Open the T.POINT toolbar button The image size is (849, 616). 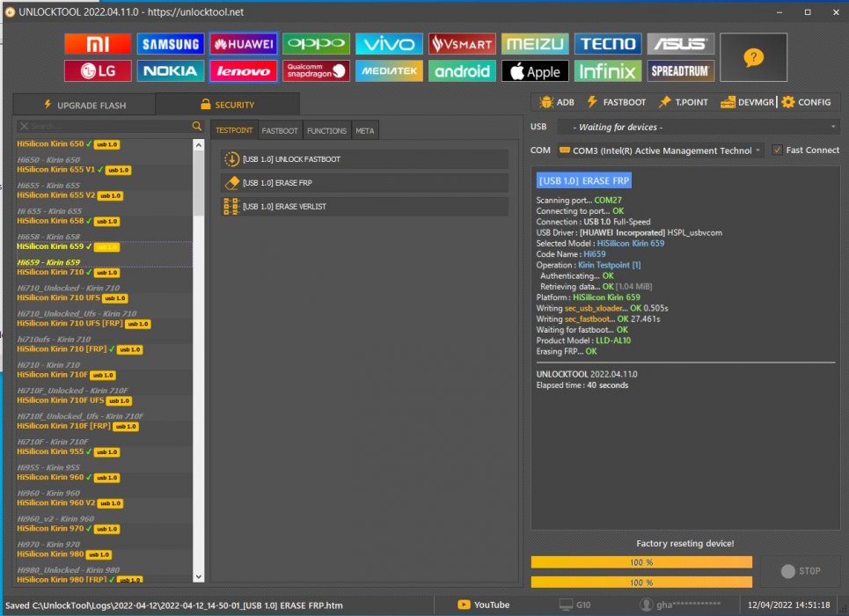(x=684, y=102)
